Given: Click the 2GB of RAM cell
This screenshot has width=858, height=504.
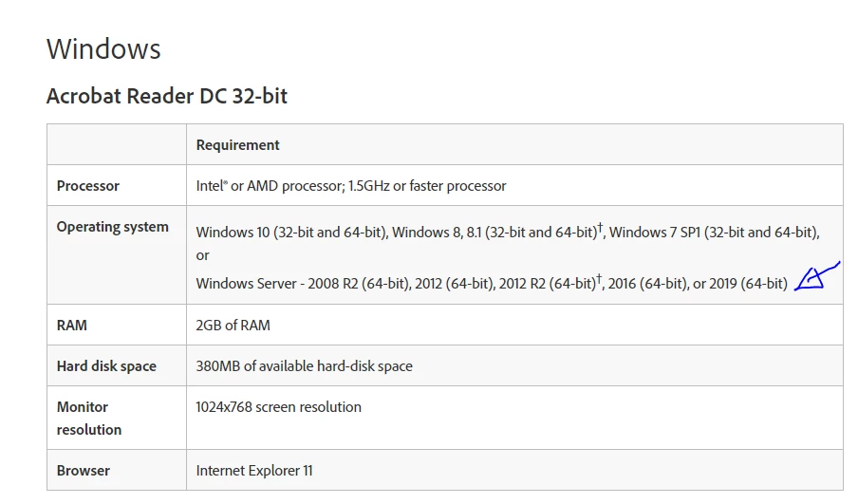Looking at the screenshot, I should (x=514, y=325).
